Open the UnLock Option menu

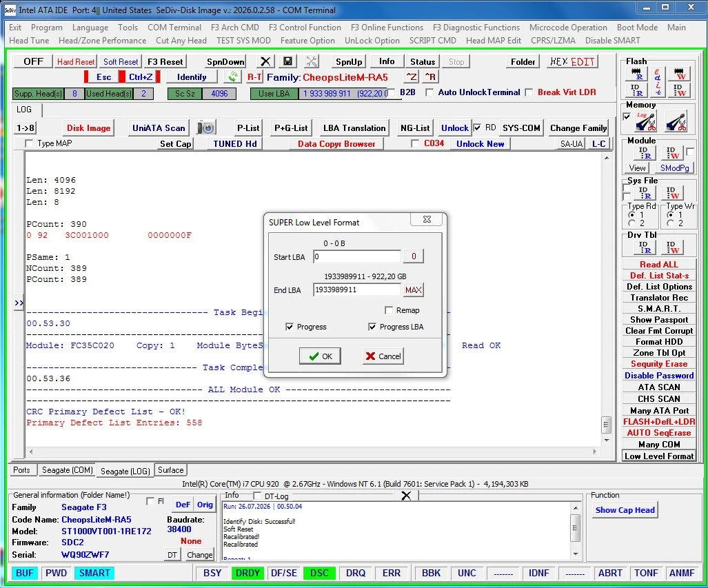click(x=372, y=41)
